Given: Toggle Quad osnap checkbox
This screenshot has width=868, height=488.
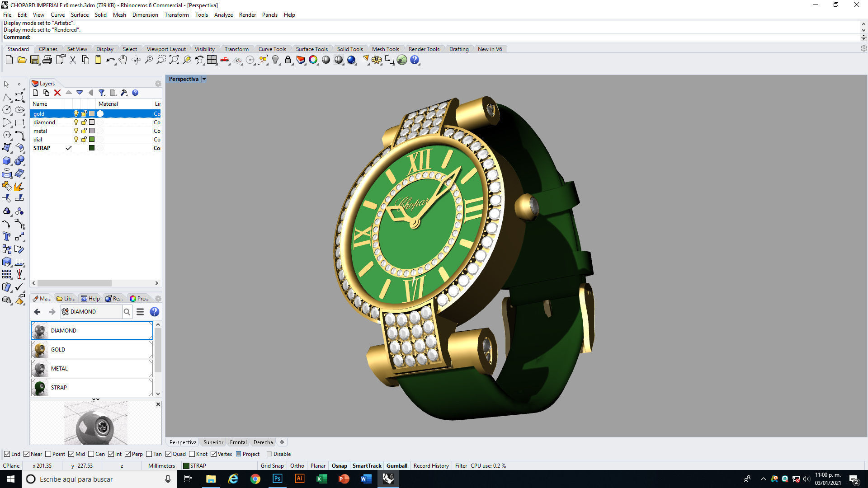Looking at the screenshot, I should 168,454.
